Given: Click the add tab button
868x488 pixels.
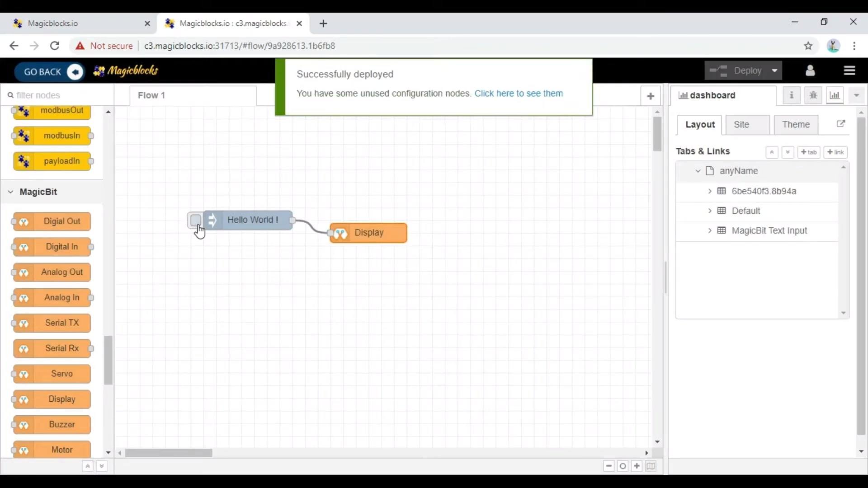Looking at the screenshot, I should click(x=809, y=152).
